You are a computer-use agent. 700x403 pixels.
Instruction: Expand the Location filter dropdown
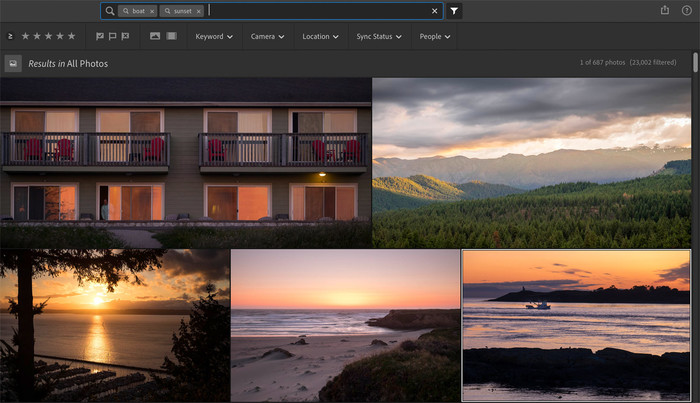(320, 36)
